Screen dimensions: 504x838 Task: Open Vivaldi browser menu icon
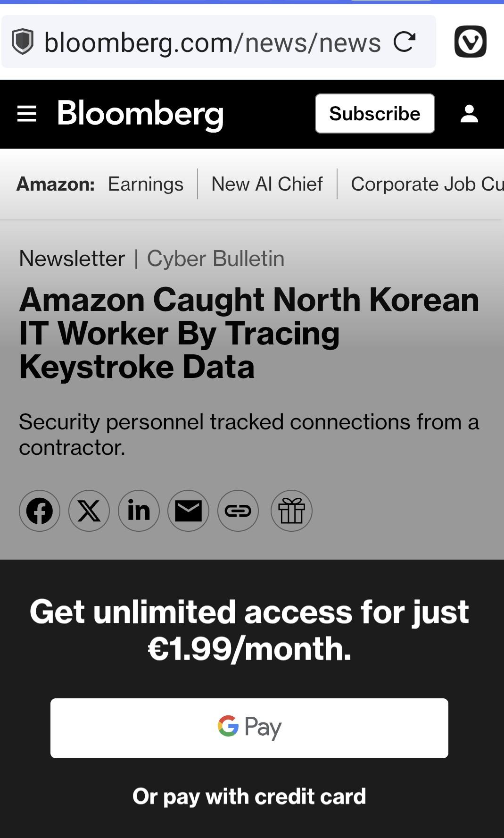470,42
